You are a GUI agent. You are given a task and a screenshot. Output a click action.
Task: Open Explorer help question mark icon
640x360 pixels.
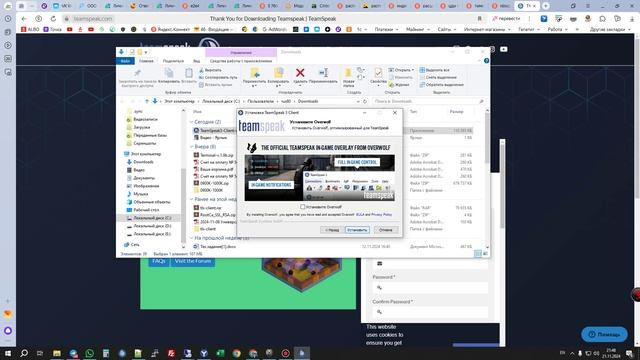(x=486, y=61)
